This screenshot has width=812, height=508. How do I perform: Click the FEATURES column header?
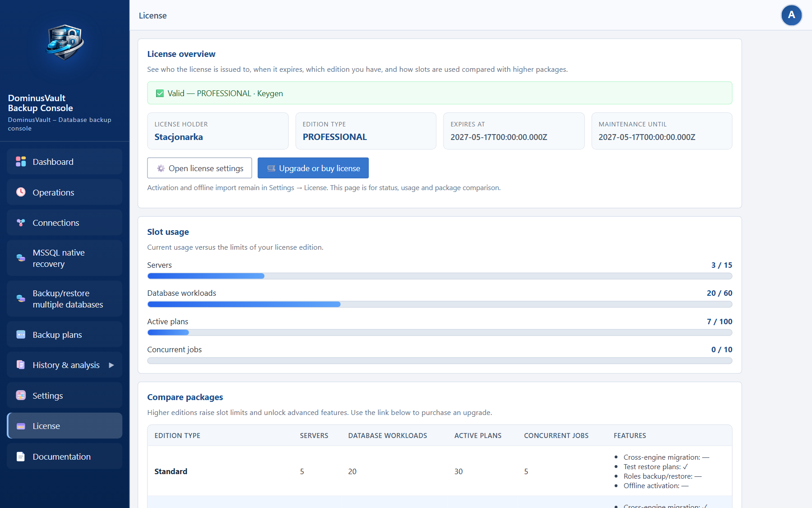(630, 435)
